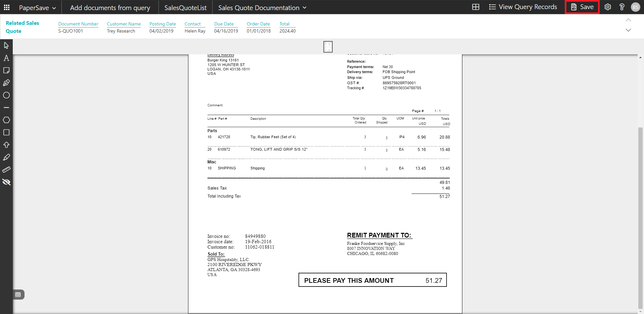Open the PaperSave dropdown menu
Screen dimensions: 644x314
coord(37,8)
